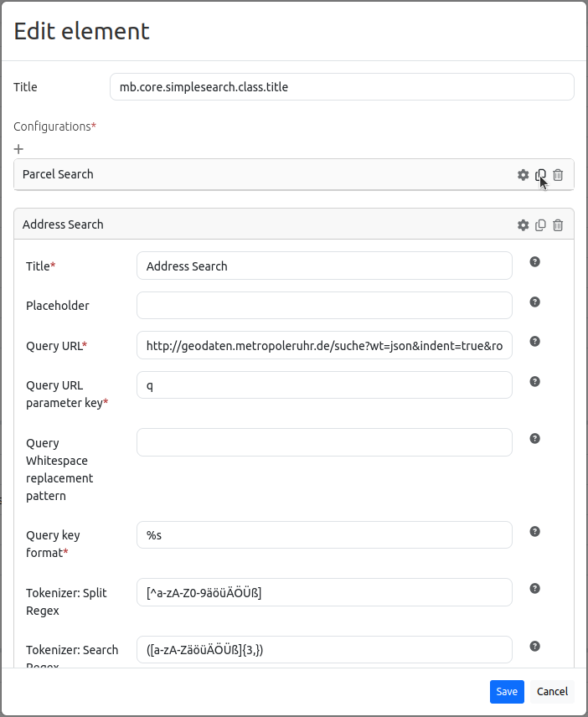Collapse the Address Search configuration header
The height and width of the screenshot is (717, 588).
coord(251,225)
